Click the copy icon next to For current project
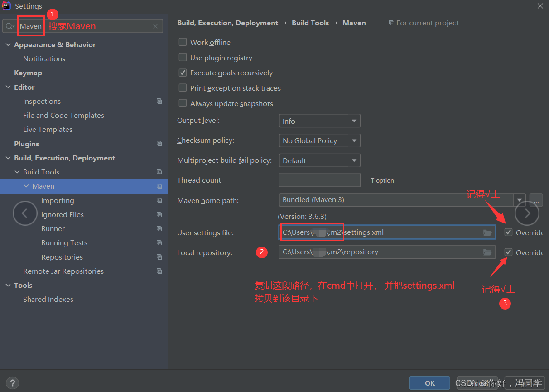The image size is (549, 392). click(x=391, y=23)
